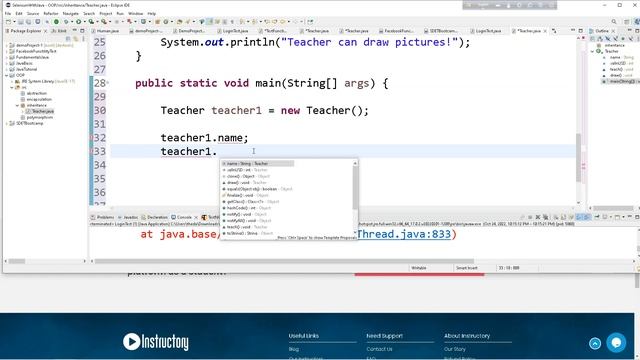Open the Navigate menu
This screenshot has width=640, height=360.
[71, 13]
